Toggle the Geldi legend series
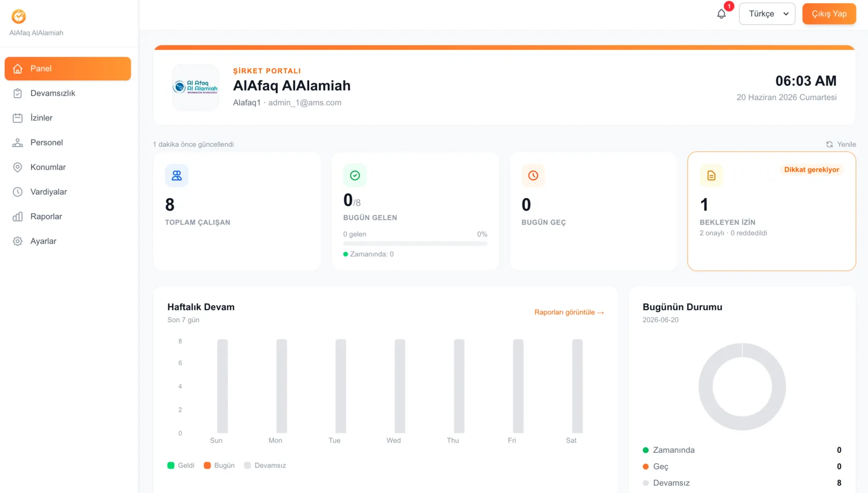The height and width of the screenshot is (493, 868). (181, 465)
